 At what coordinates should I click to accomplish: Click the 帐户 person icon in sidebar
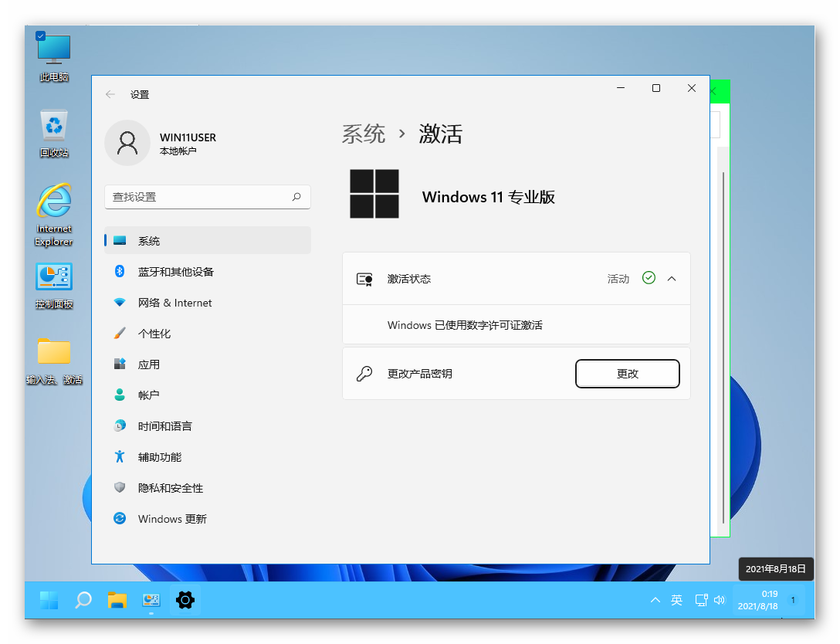point(120,395)
